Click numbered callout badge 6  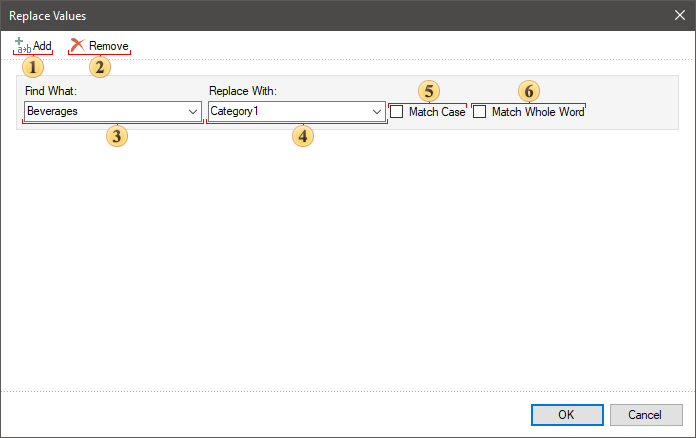click(x=529, y=91)
